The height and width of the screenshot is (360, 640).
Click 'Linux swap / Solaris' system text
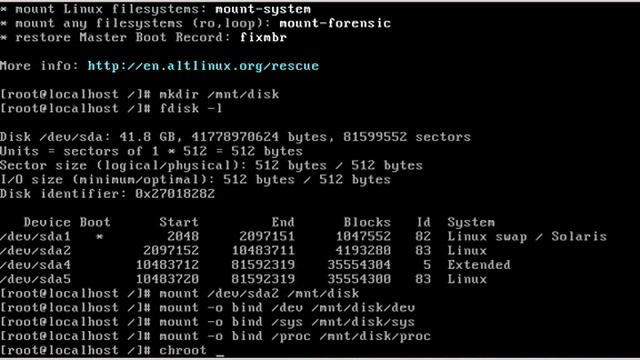527,236
